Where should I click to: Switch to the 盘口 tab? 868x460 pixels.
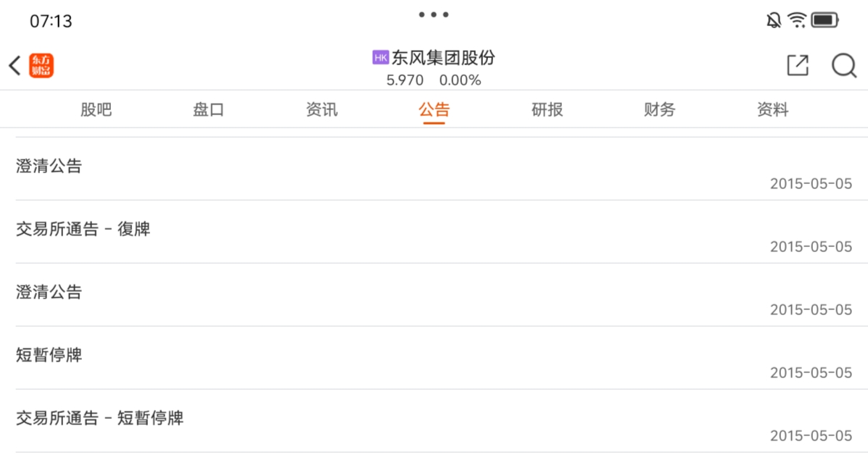coord(208,109)
